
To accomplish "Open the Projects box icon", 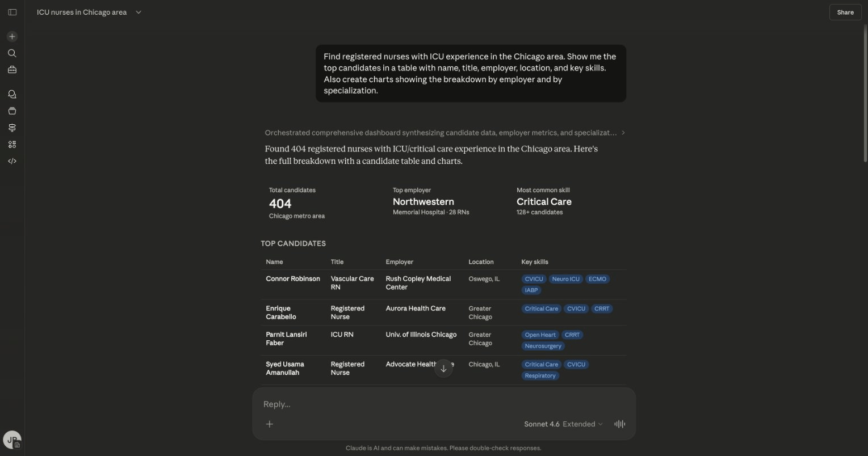I will pos(12,111).
